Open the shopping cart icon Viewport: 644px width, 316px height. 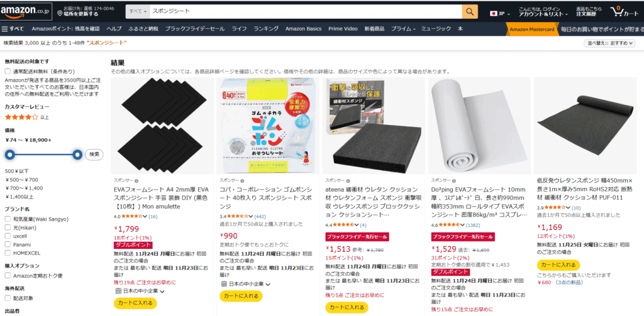coord(618,11)
